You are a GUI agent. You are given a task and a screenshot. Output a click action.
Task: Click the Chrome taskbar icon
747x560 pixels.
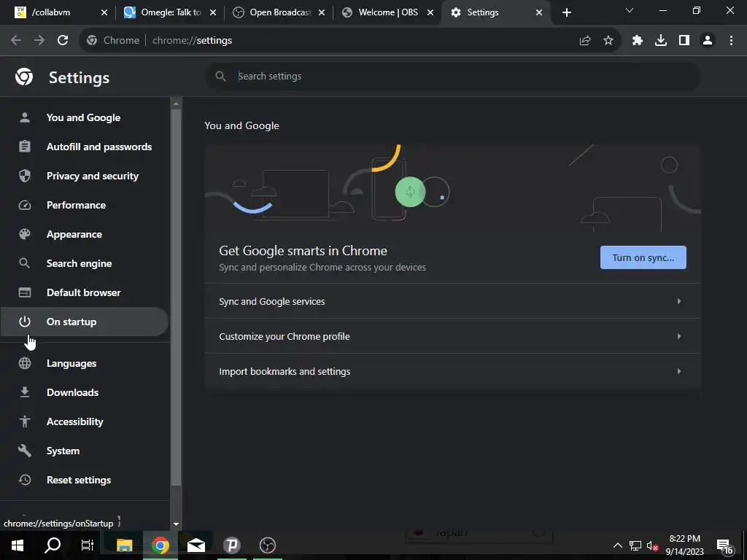(x=160, y=545)
